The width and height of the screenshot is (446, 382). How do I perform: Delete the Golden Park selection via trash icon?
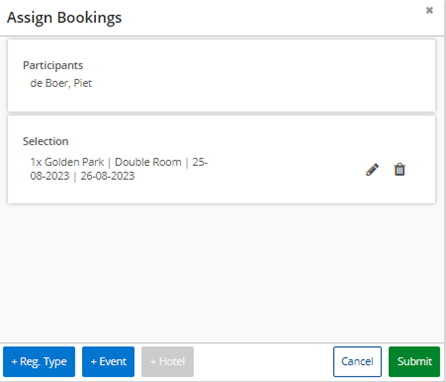(400, 170)
